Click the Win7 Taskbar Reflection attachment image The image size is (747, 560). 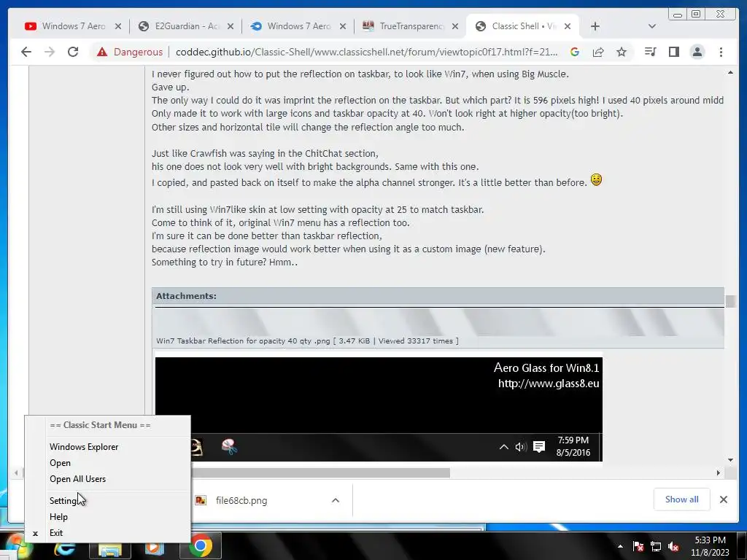point(439,322)
